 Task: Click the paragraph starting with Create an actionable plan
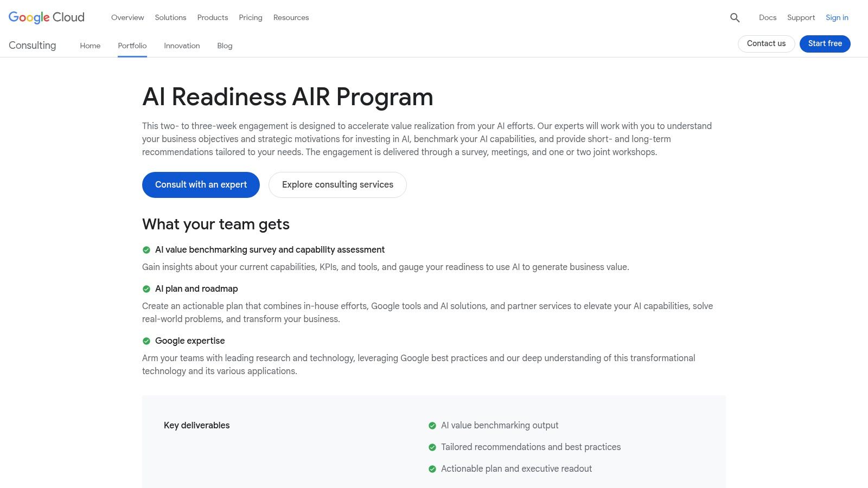pyautogui.click(x=427, y=312)
